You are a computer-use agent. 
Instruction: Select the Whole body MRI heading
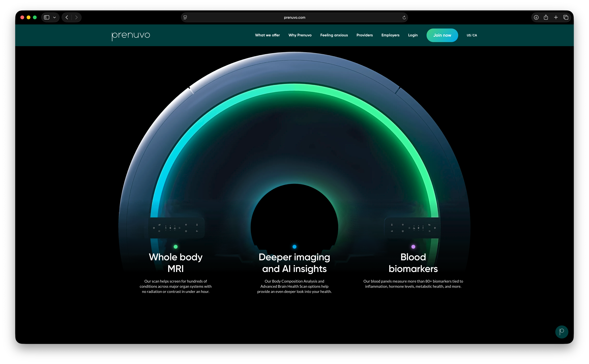pos(176,263)
